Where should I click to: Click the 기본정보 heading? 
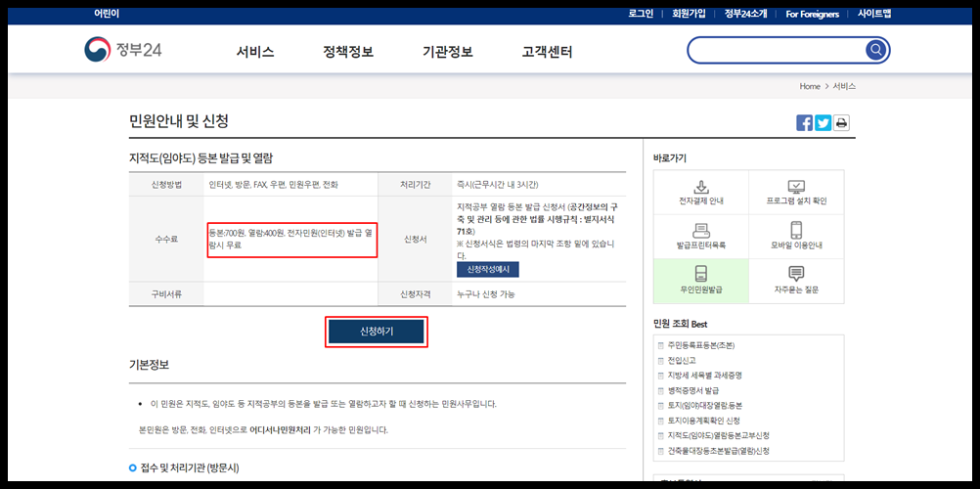[149, 365]
